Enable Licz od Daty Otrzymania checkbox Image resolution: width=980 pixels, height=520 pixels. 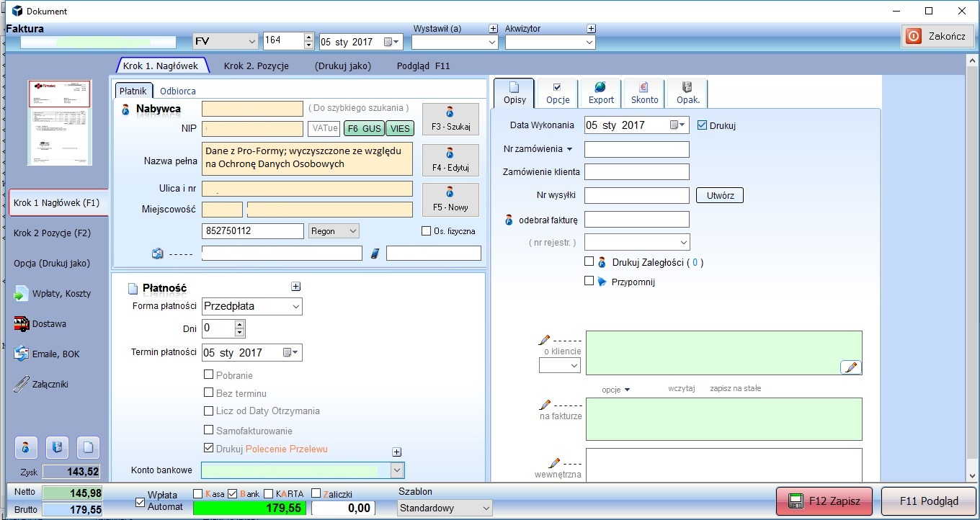point(209,411)
